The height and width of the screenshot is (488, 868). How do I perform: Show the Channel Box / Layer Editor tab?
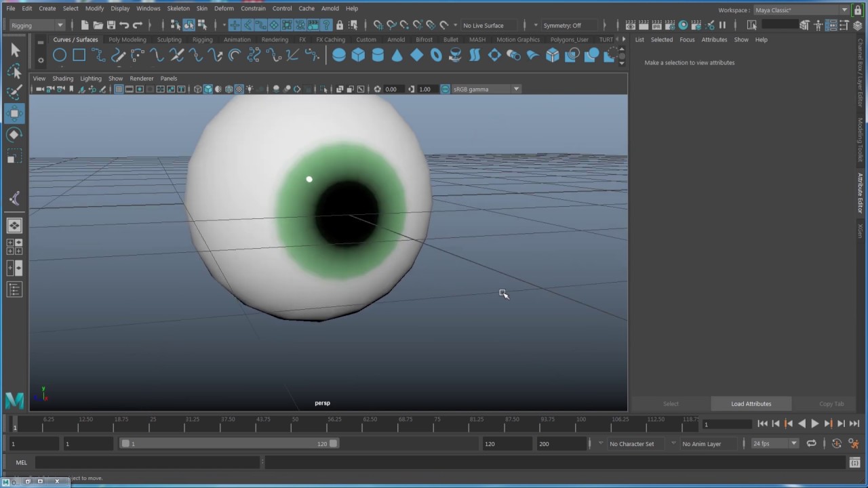tap(860, 73)
